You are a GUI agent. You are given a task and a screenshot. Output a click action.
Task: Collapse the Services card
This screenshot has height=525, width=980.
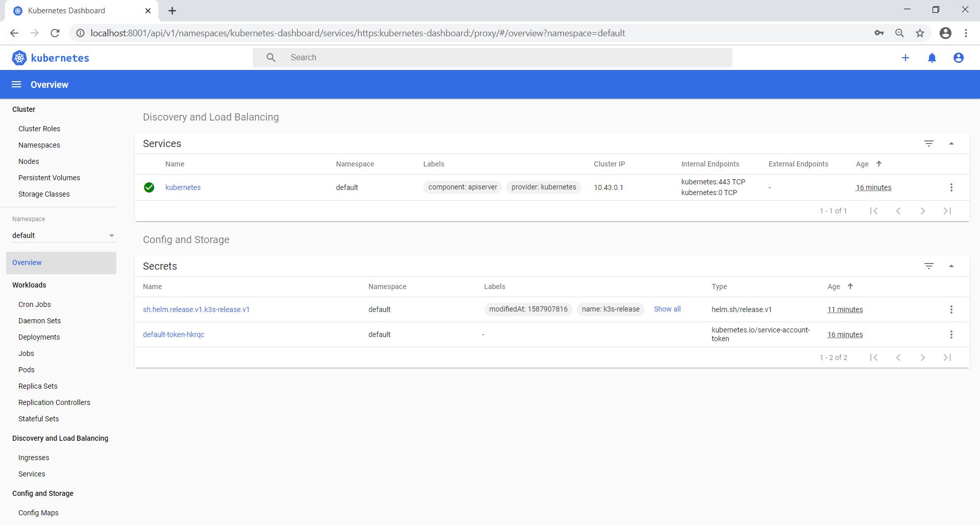point(951,144)
